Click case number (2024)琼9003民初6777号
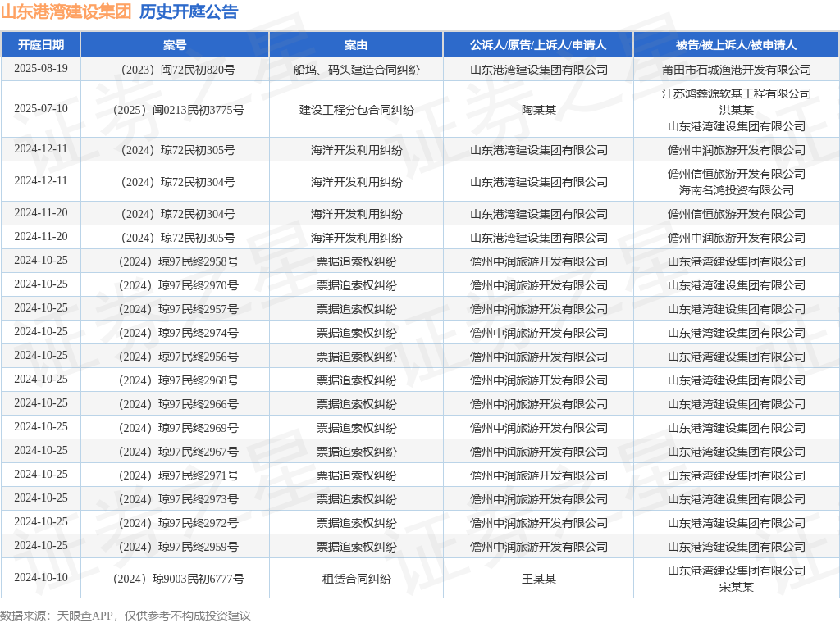 [x=178, y=579]
